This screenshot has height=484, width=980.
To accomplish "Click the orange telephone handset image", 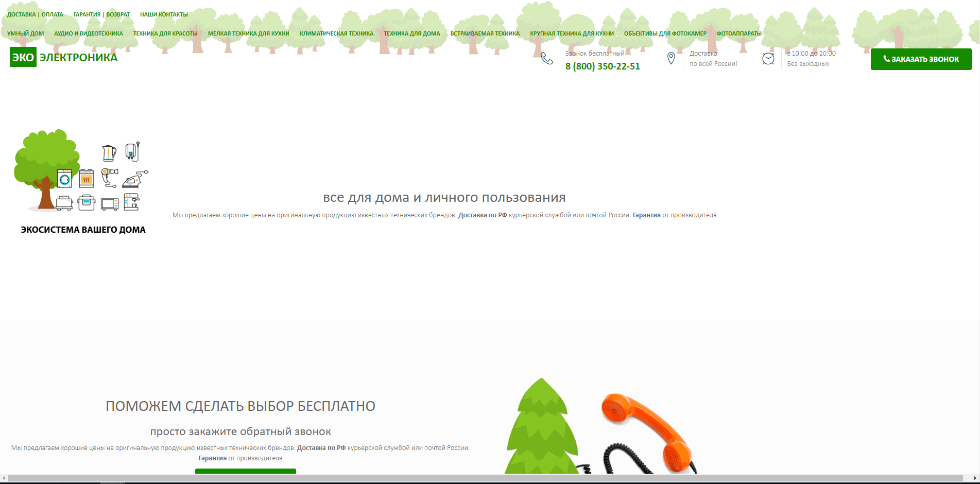I will tap(646, 431).
